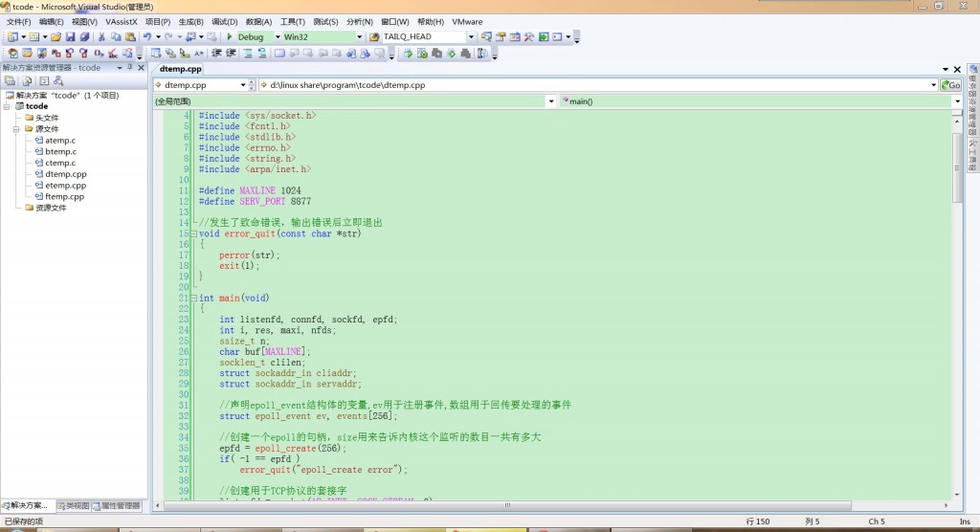
Task: Click the Navigate Backward toolbar icon
Action: coord(190,37)
